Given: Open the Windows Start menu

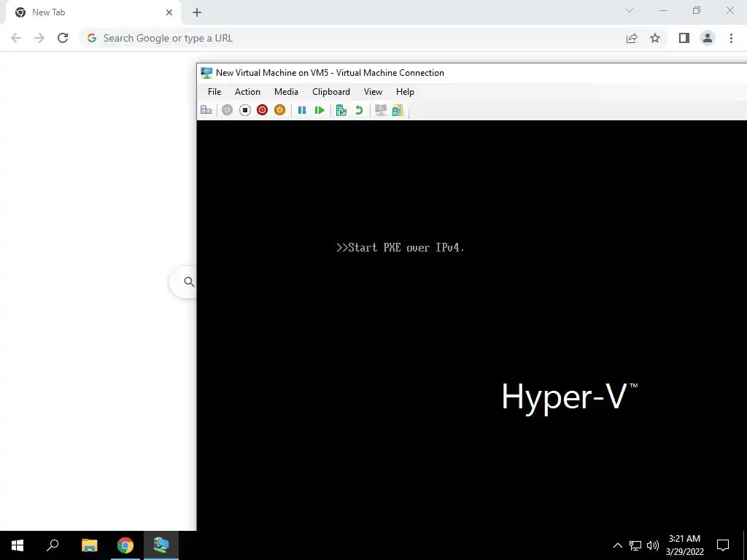Looking at the screenshot, I should coord(18,545).
